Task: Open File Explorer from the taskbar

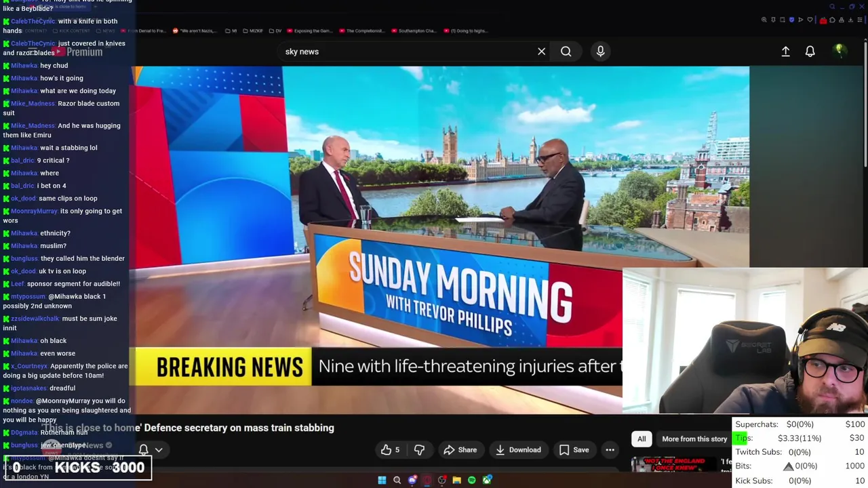Action: tap(456, 481)
